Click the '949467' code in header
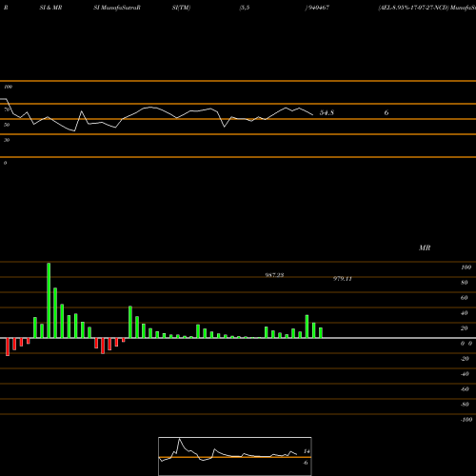Screen dimensions: 476x476 (318, 8)
